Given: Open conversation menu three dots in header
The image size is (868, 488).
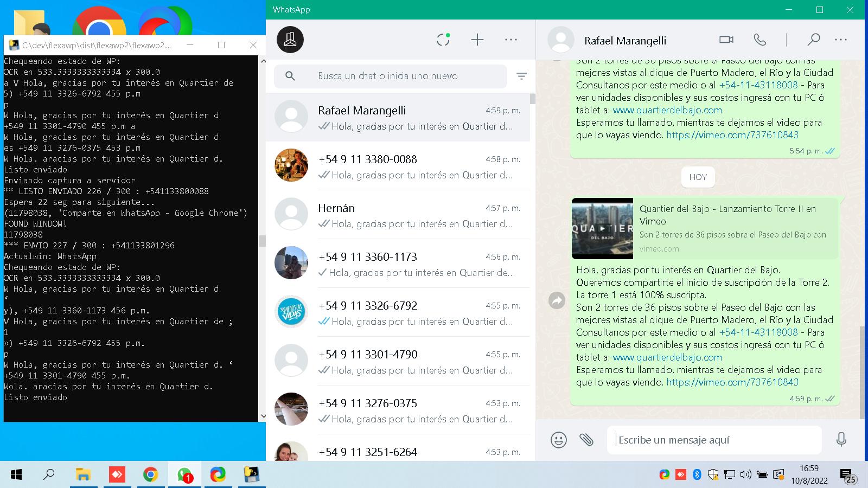Looking at the screenshot, I should pyautogui.click(x=841, y=40).
